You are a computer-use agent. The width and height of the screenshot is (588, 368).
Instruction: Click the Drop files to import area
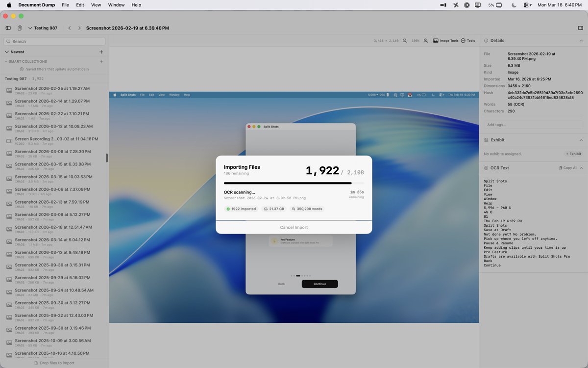point(54,363)
